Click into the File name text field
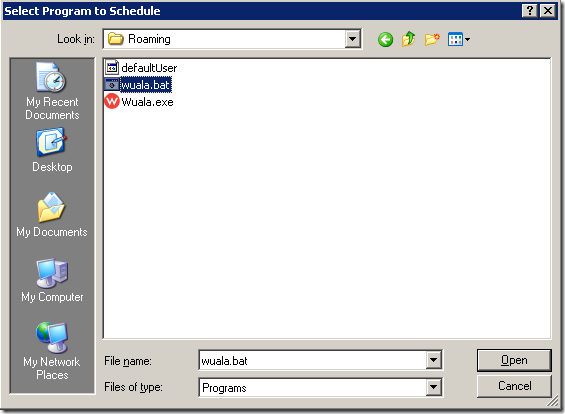The image size is (565, 414). (312, 360)
